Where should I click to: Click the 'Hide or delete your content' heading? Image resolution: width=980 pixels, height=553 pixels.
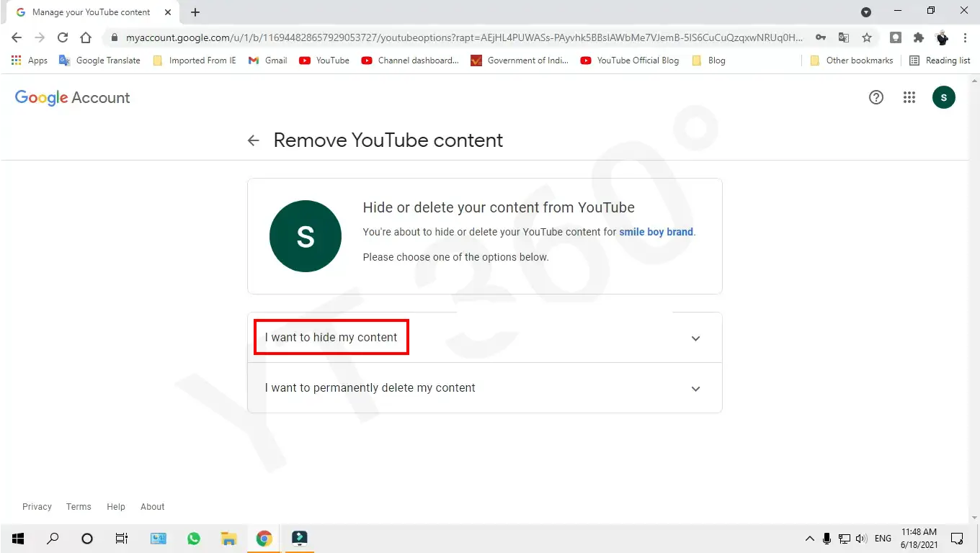click(499, 207)
